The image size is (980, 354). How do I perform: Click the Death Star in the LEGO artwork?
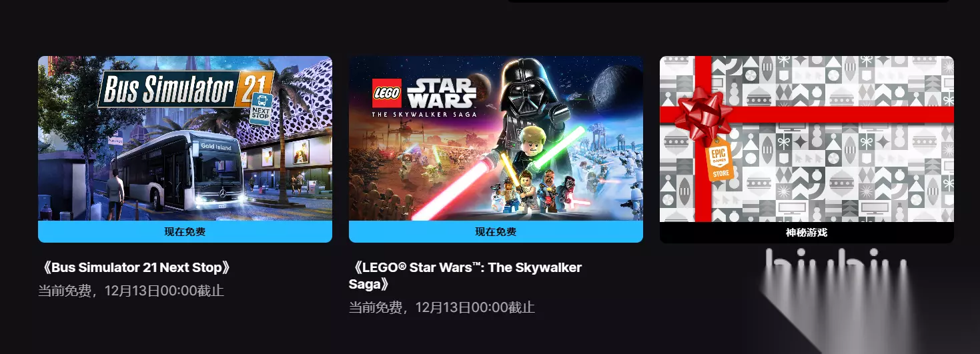tap(618, 90)
